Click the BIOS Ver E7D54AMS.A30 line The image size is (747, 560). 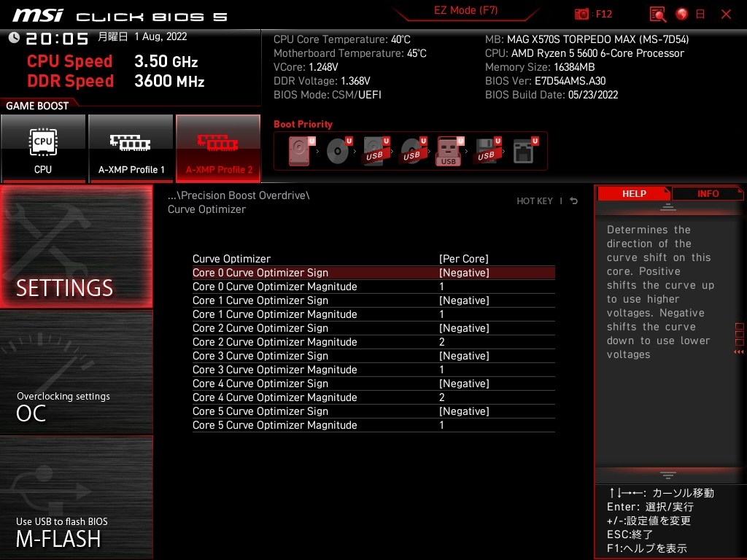[546, 81]
